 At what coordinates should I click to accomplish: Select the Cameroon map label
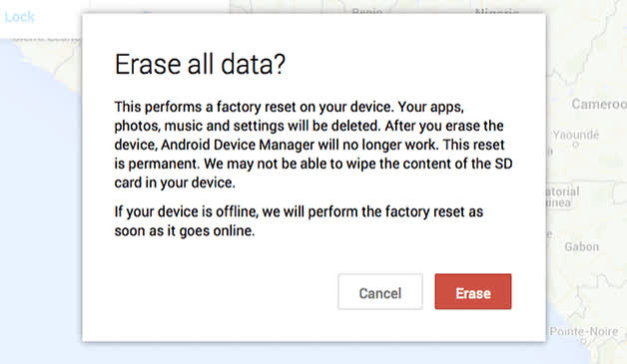[599, 105]
